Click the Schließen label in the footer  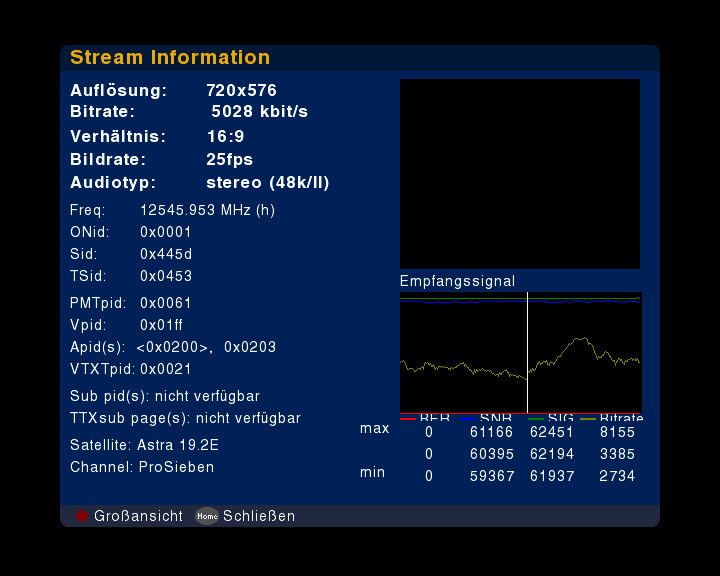[259, 516]
